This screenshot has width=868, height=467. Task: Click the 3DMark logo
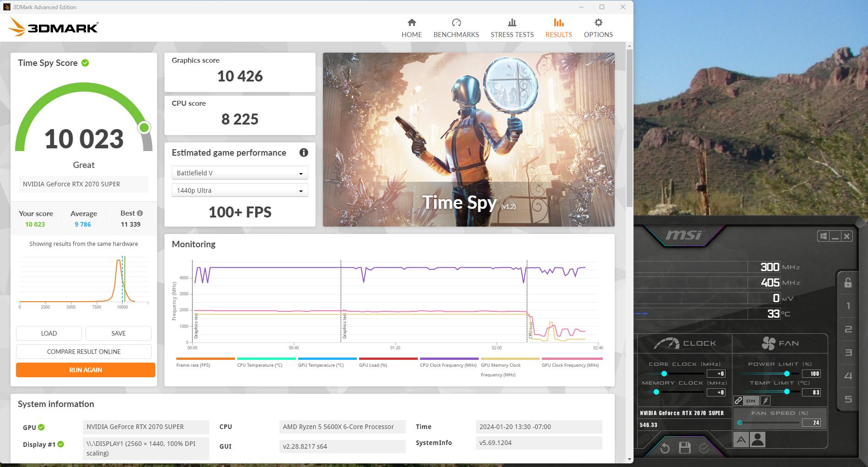[x=53, y=27]
